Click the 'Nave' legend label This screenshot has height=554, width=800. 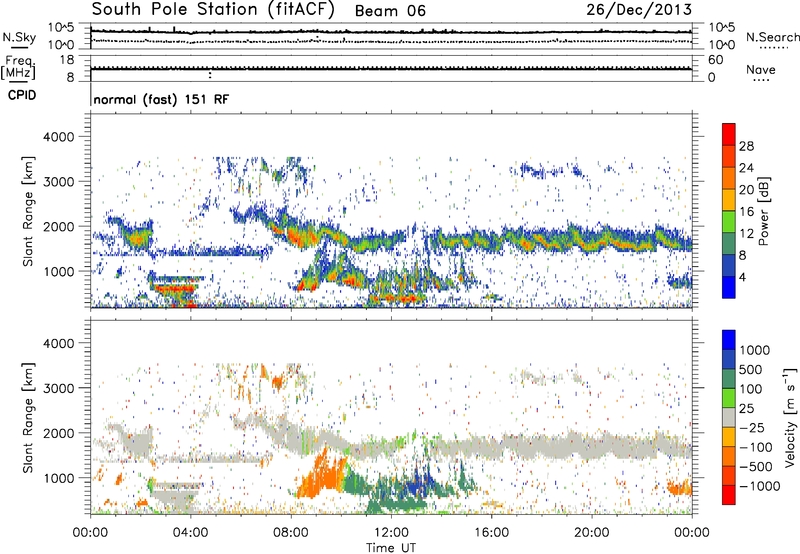(761, 69)
